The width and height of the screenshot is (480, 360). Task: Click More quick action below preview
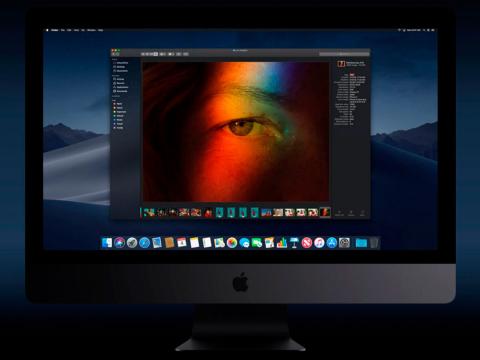(363, 212)
